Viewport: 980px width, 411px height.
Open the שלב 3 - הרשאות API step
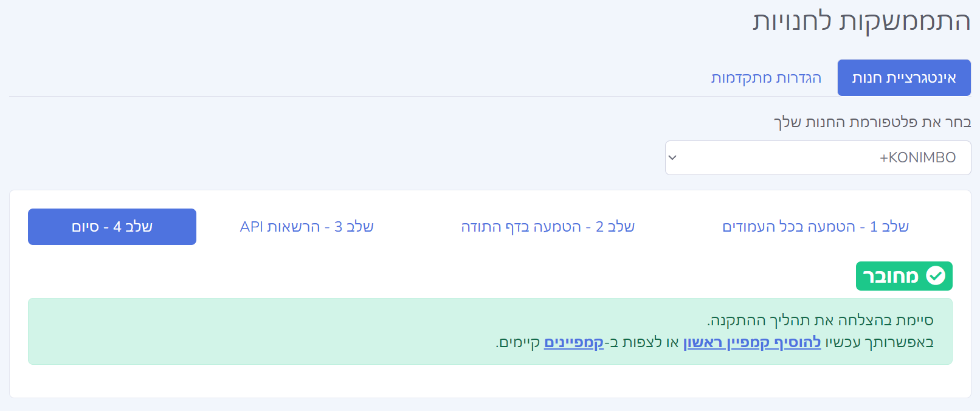(307, 227)
